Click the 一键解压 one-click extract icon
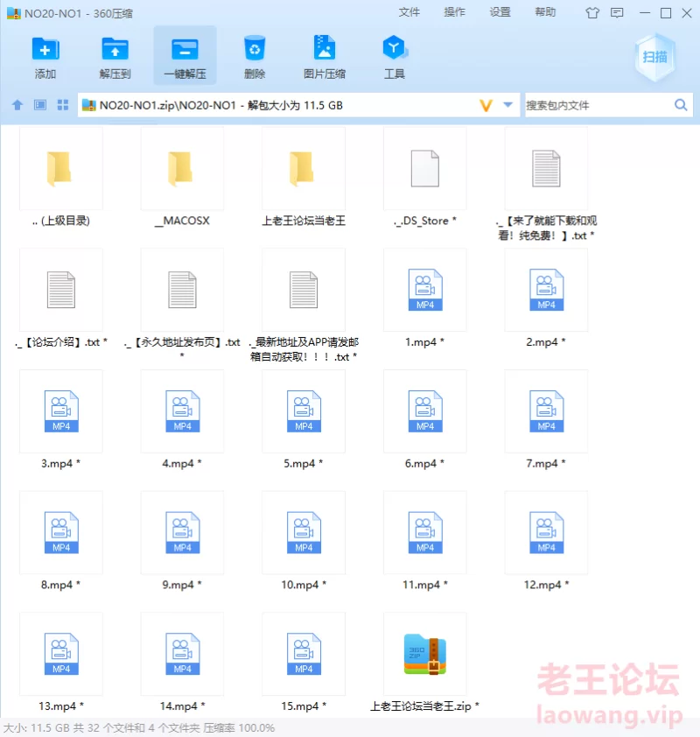700x737 pixels. coord(185,56)
